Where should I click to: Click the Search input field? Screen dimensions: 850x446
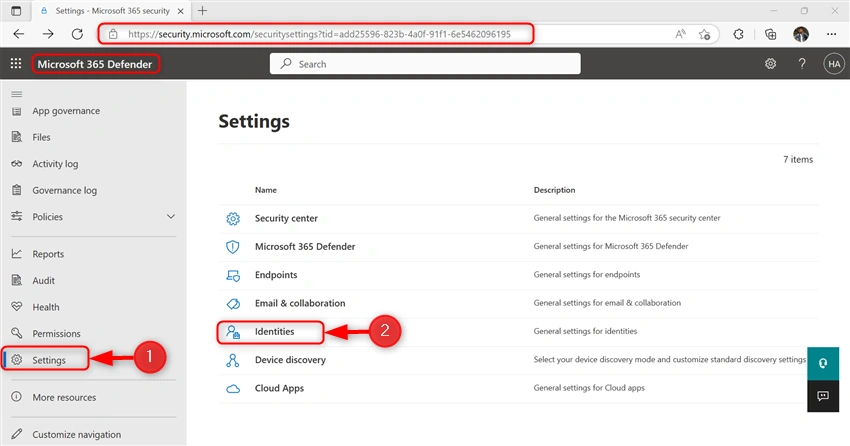click(x=425, y=64)
